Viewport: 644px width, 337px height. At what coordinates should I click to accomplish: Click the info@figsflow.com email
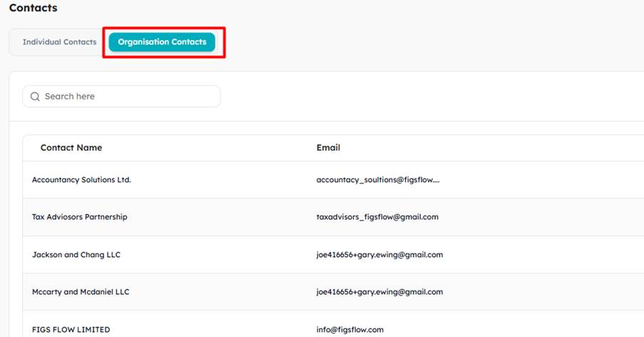click(350, 330)
